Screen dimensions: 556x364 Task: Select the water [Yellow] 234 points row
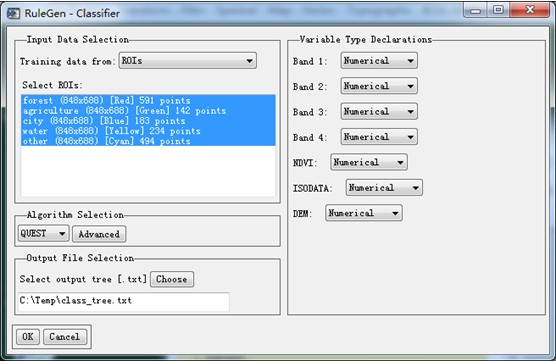(x=148, y=131)
